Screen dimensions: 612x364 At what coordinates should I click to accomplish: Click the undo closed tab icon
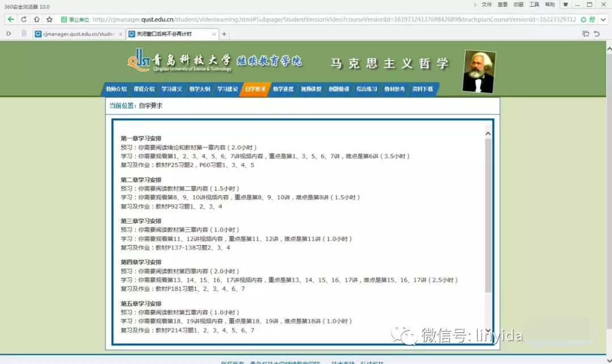(x=597, y=34)
